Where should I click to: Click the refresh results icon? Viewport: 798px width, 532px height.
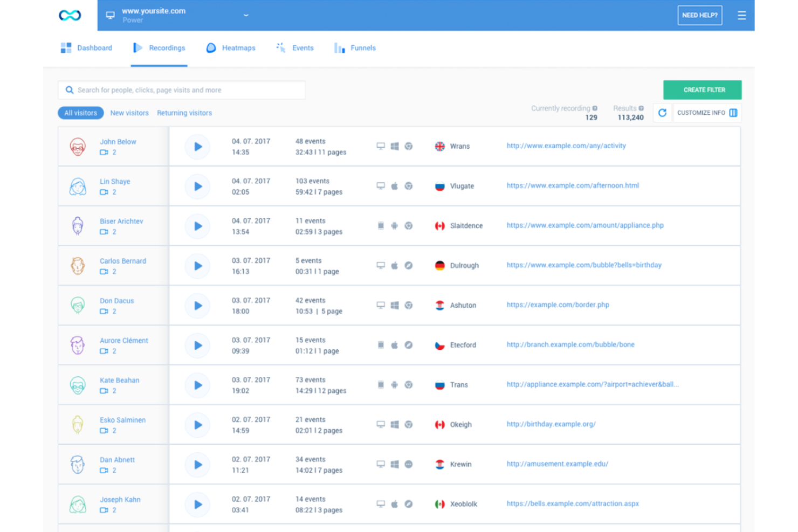662,113
